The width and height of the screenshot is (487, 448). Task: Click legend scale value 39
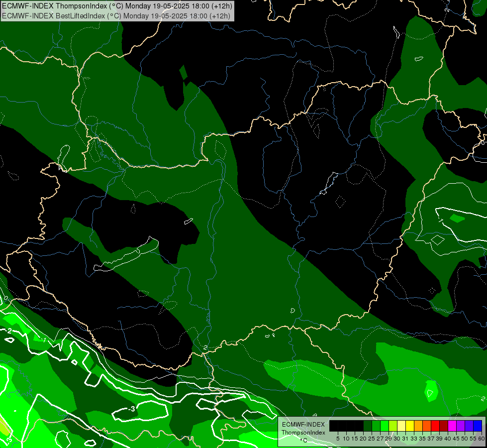439,439
